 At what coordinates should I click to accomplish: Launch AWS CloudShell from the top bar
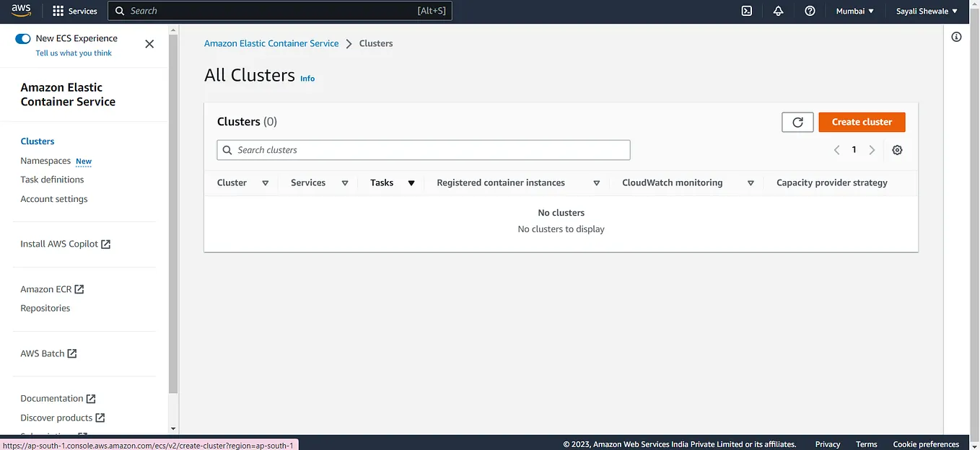tap(747, 11)
